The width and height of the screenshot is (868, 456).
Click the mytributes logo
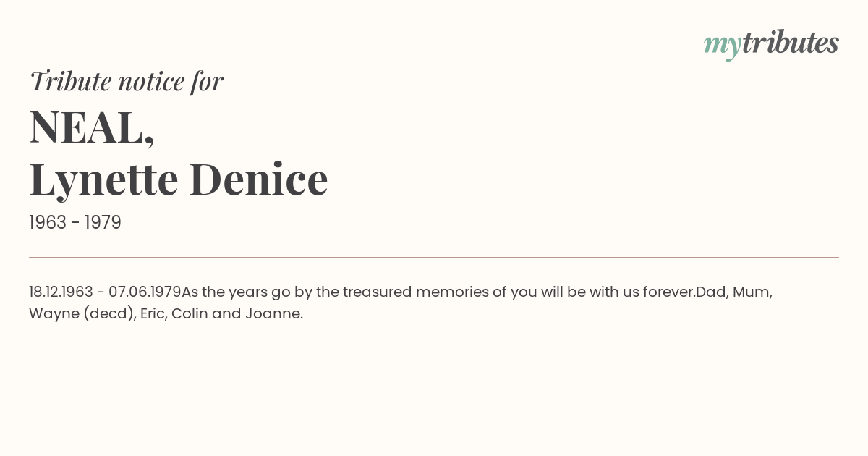pos(771,45)
